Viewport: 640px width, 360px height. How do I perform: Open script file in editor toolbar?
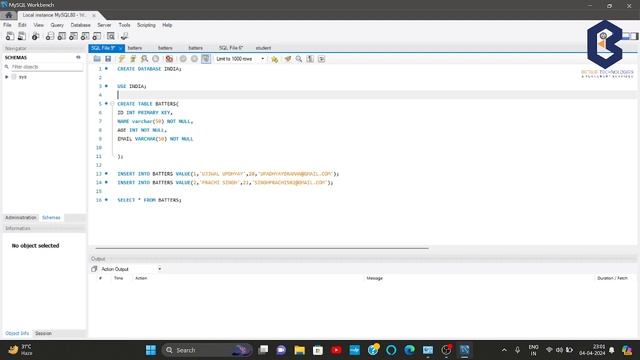(x=97, y=59)
